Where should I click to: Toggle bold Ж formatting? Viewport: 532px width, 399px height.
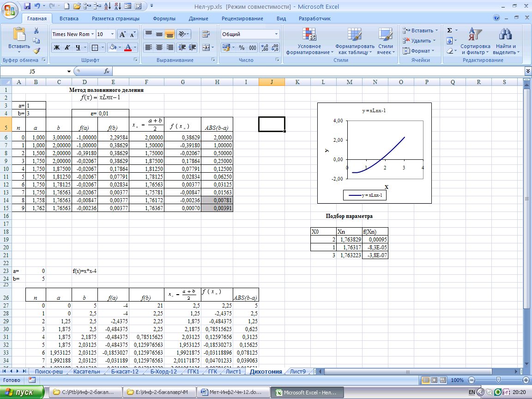(x=57, y=48)
